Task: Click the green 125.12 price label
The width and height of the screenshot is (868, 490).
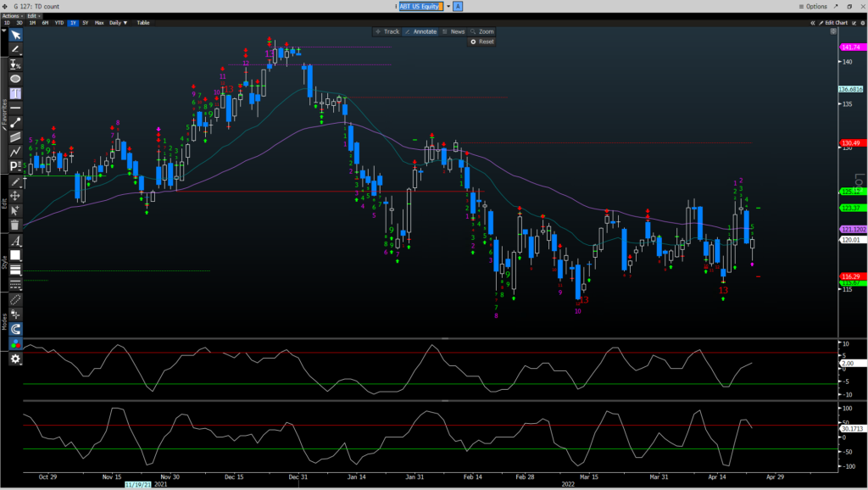Action: [851, 192]
